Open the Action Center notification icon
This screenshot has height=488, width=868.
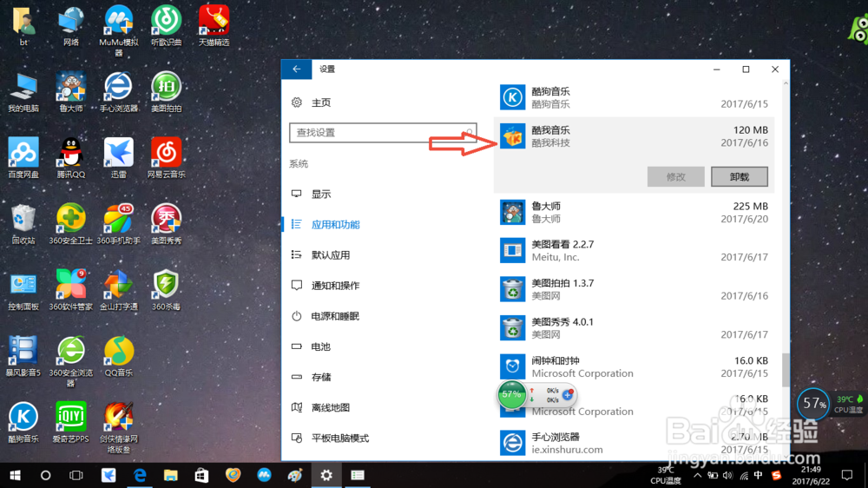coord(847,475)
